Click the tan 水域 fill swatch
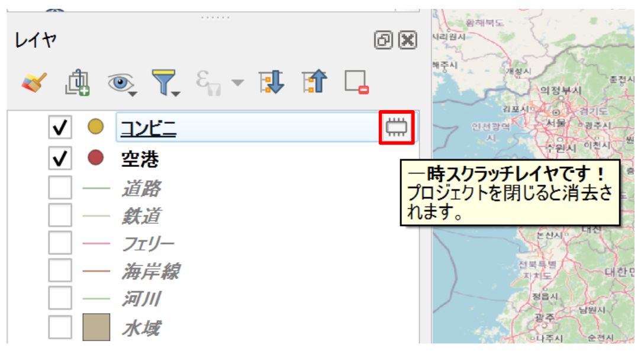 pyautogui.click(x=96, y=327)
